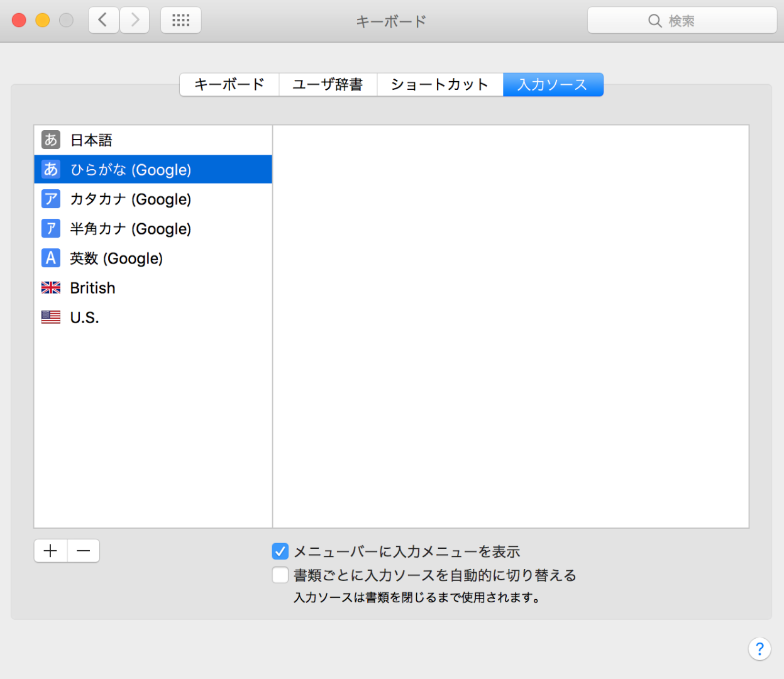Click the U.S. flag icon
This screenshot has height=679, width=784.
[51, 317]
